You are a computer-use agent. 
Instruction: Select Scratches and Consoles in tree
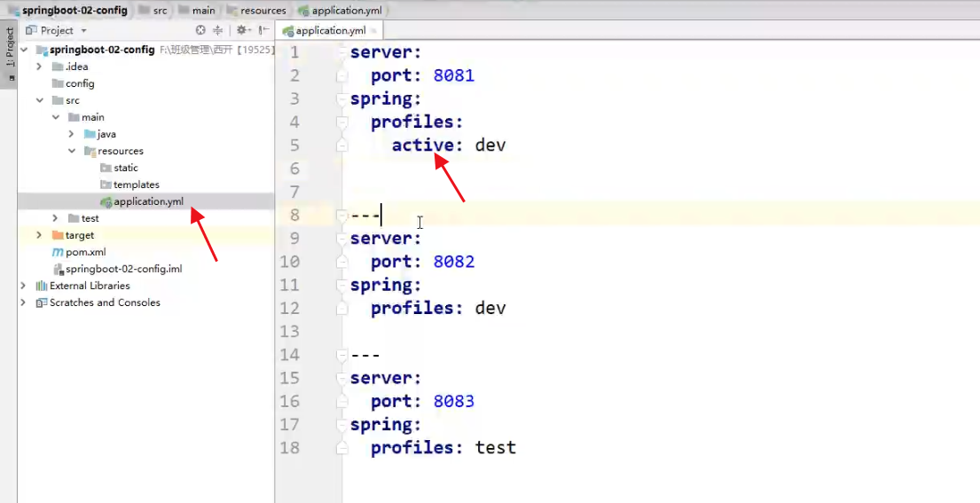(x=105, y=303)
